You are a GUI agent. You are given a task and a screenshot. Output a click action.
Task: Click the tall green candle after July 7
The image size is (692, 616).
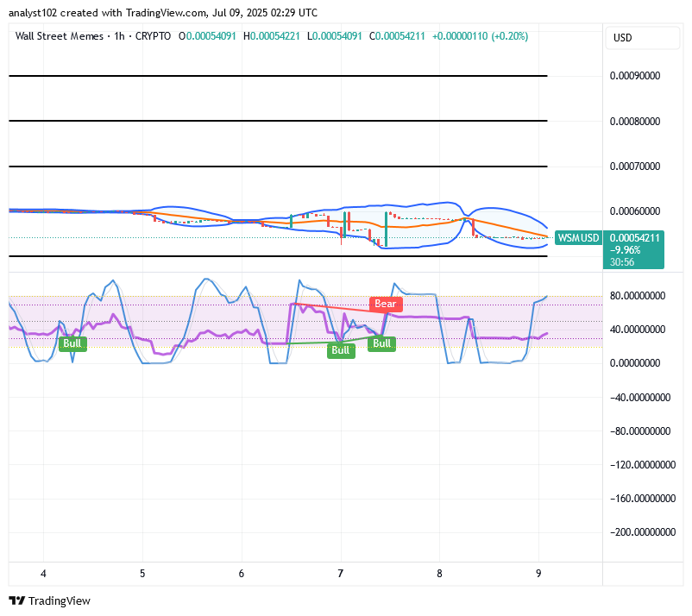pyautogui.click(x=387, y=229)
